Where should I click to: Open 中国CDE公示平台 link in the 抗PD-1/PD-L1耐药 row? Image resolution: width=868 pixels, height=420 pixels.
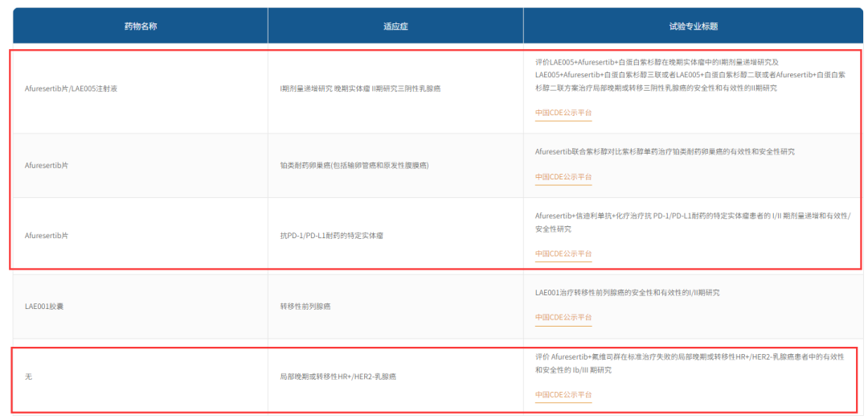click(563, 253)
